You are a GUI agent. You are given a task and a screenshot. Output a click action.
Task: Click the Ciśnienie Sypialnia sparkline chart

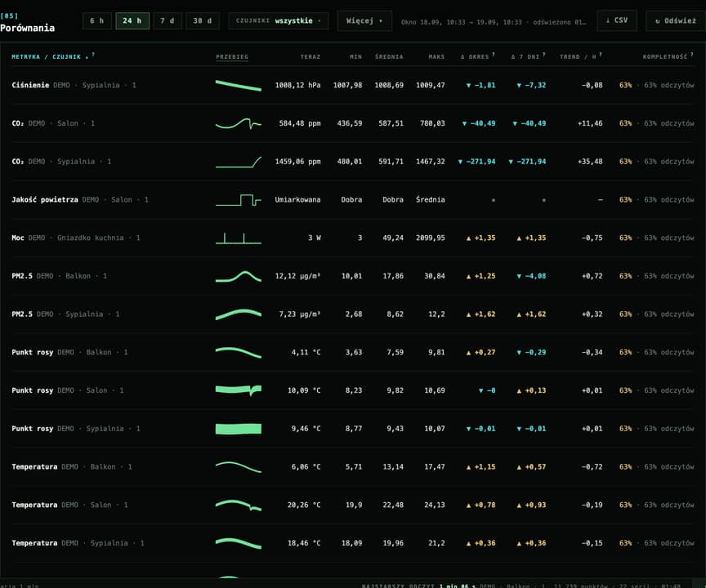(x=238, y=85)
